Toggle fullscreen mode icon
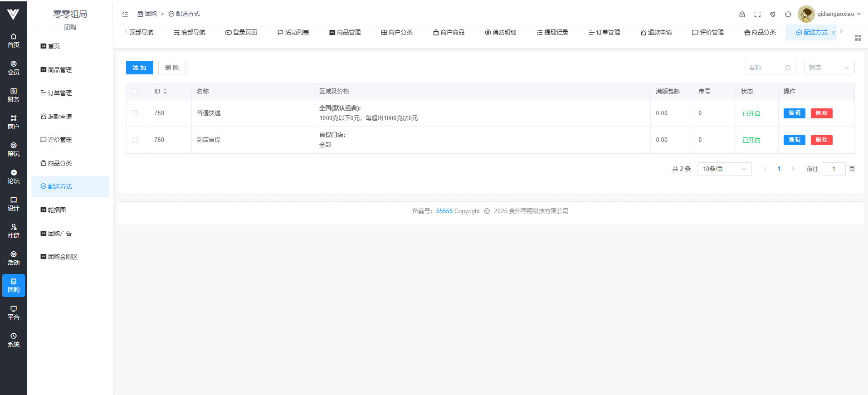The width and height of the screenshot is (868, 395). tap(757, 14)
